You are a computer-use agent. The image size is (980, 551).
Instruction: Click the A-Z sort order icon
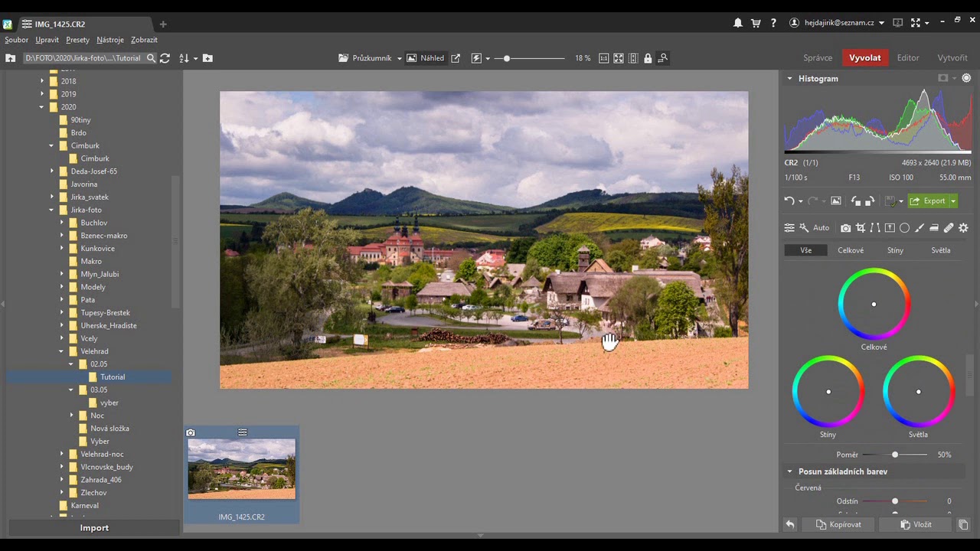184,58
